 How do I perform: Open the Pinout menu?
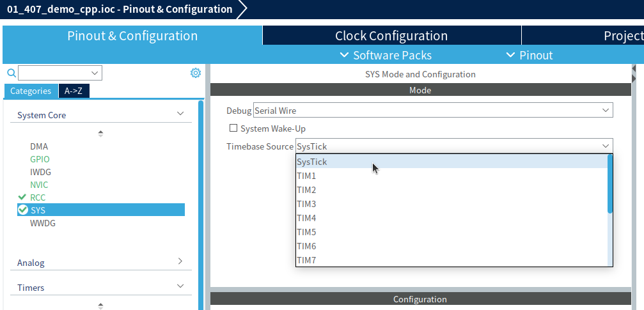(530, 55)
